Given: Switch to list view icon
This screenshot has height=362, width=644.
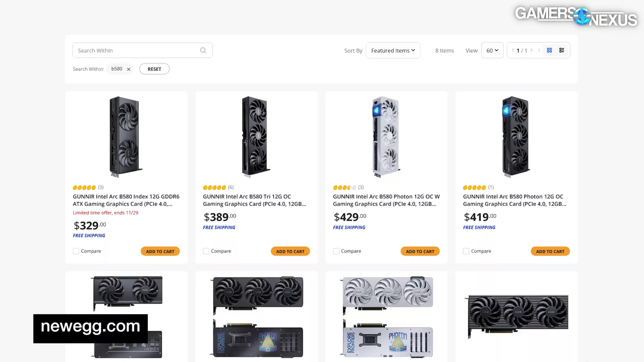Looking at the screenshot, I should click(x=561, y=50).
